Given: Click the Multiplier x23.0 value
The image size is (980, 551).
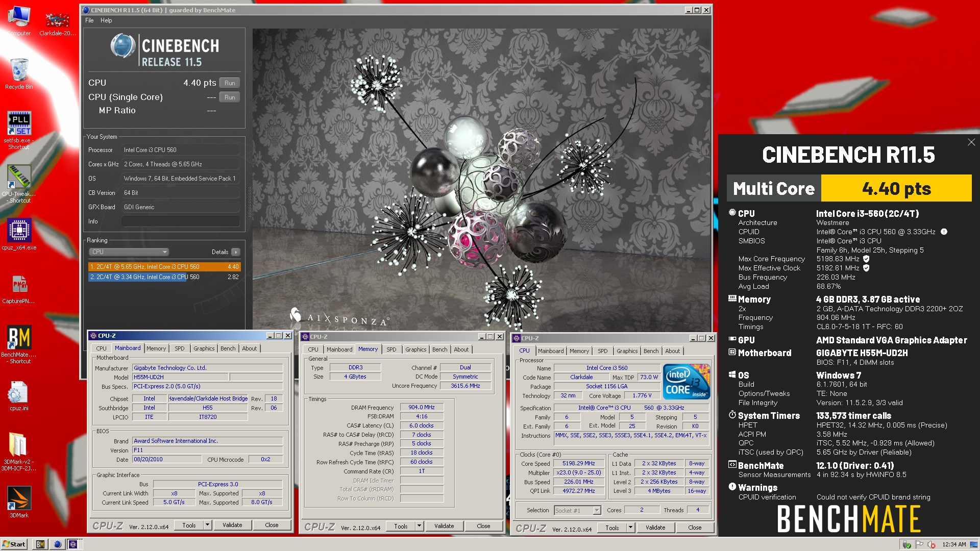Looking at the screenshot, I should pyautogui.click(x=579, y=472).
